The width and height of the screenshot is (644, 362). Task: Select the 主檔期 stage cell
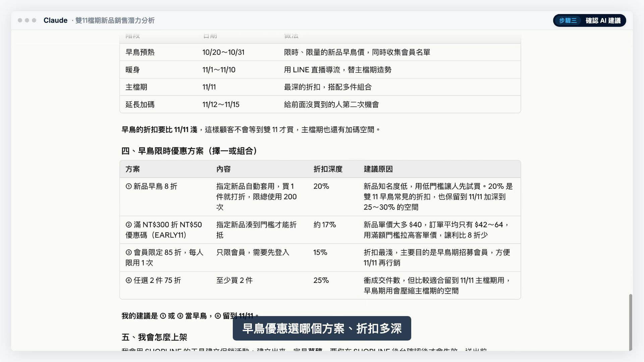click(136, 87)
